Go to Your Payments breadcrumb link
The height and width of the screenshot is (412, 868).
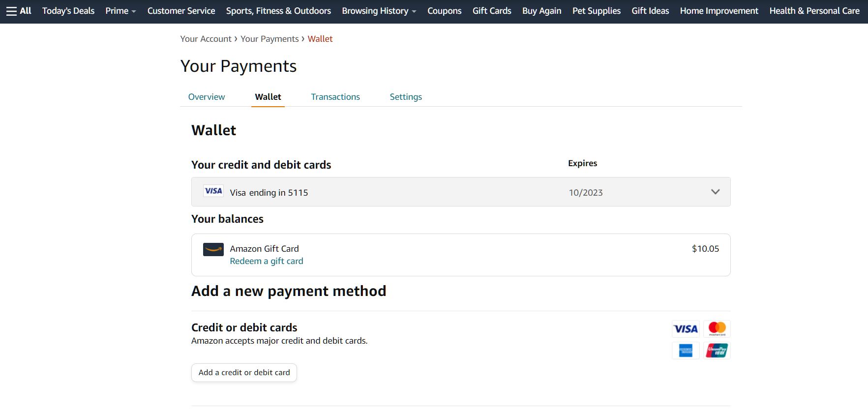pyautogui.click(x=269, y=39)
